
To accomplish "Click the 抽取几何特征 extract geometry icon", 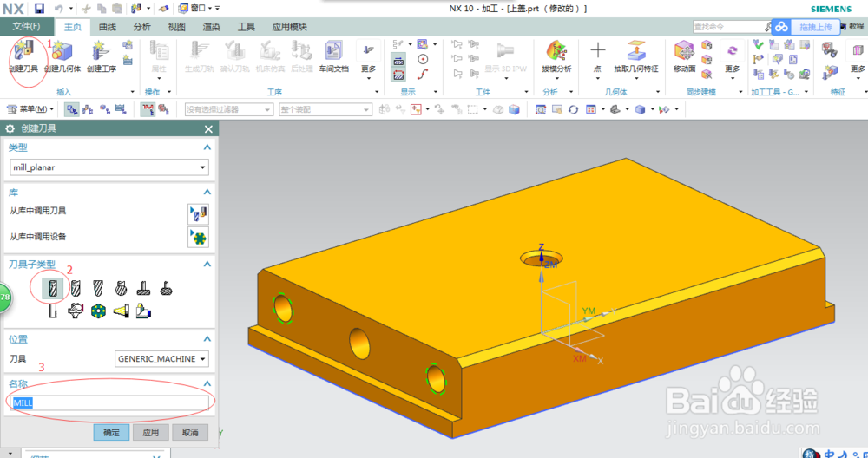I will pos(636,57).
